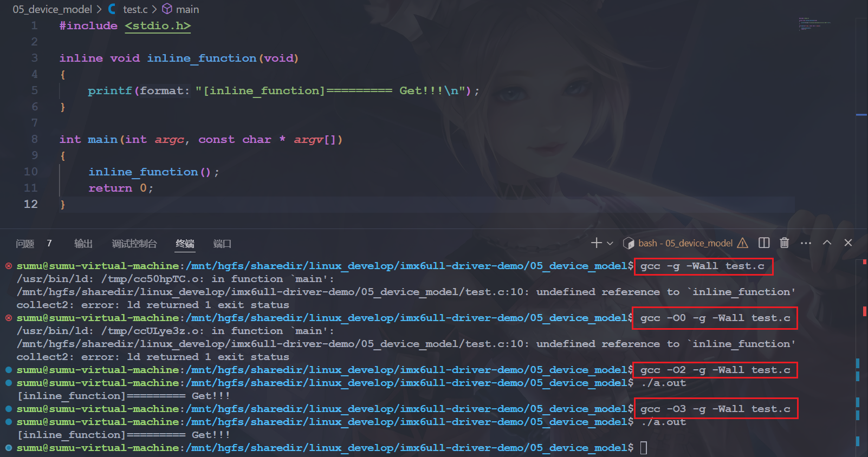Image resolution: width=868 pixels, height=457 pixels.
Task: Focus the terminal prompt cursor on last line
Action: [644, 448]
